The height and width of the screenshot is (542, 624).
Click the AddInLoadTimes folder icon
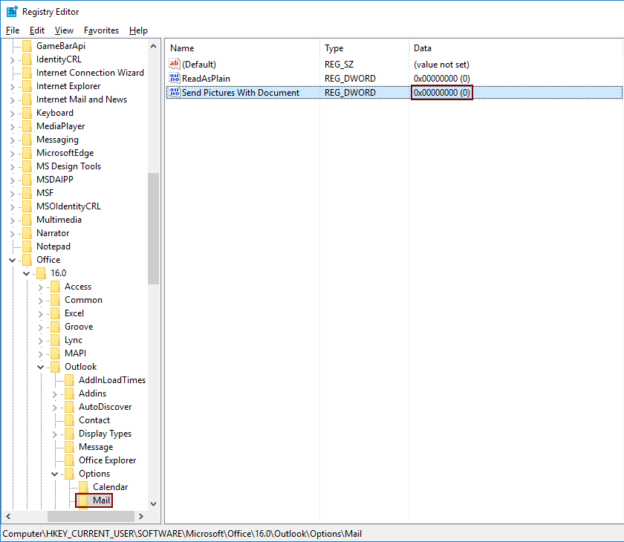(x=69, y=380)
